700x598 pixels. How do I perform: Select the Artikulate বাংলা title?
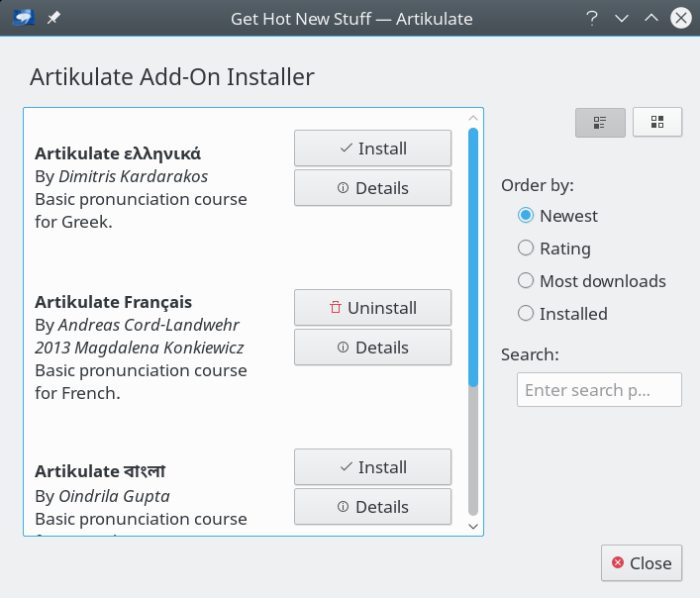pyautogui.click(x=100, y=471)
